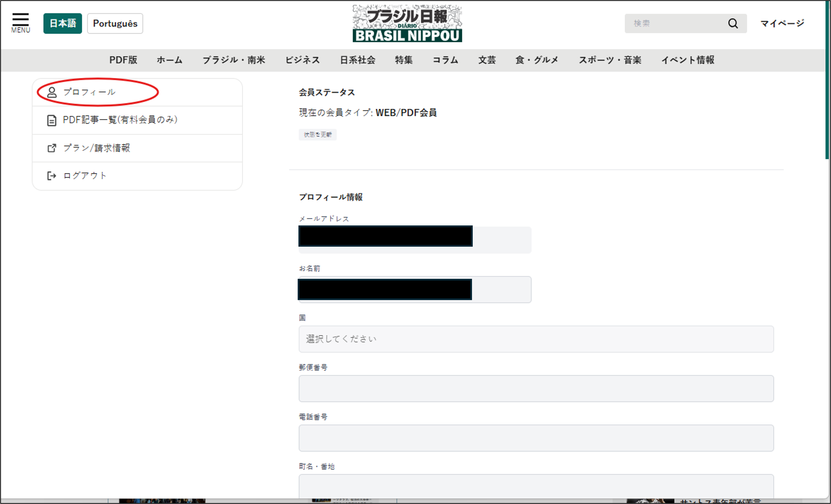Open 特集 section
The image size is (831, 504).
click(404, 60)
